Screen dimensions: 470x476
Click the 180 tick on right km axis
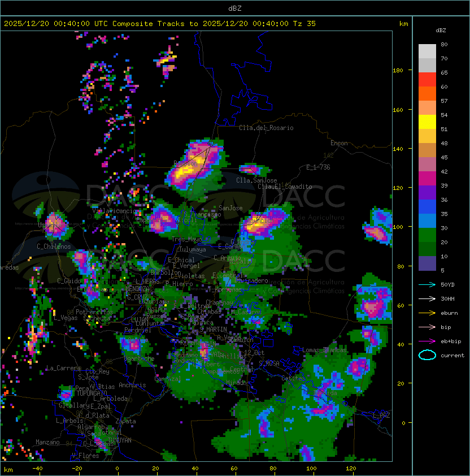pos(398,71)
